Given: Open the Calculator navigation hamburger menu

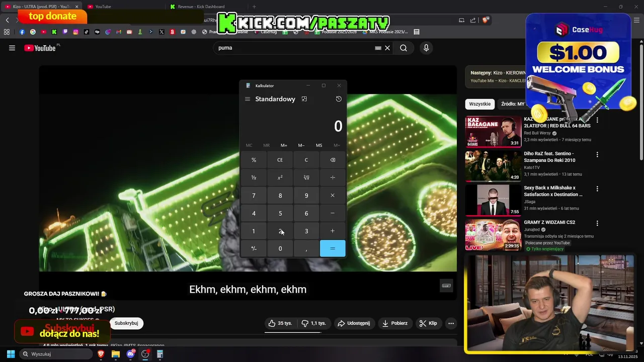Looking at the screenshot, I should pyautogui.click(x=248, y=99).
